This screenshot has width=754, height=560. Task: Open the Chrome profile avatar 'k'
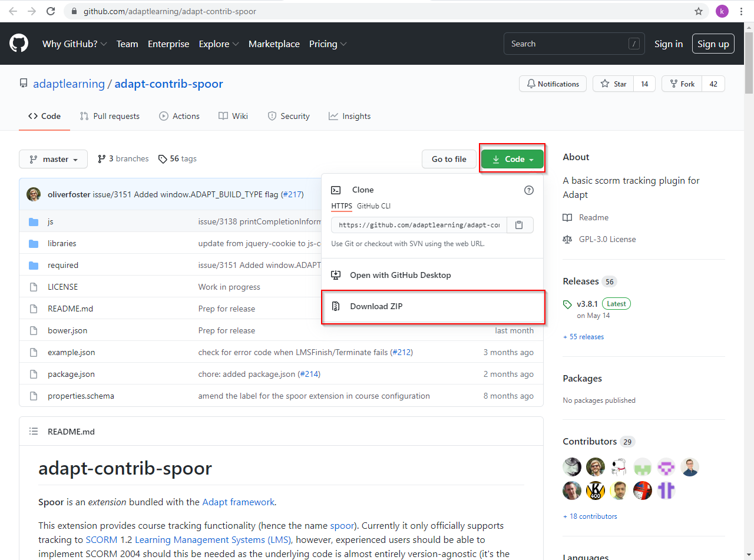point(722,11)
